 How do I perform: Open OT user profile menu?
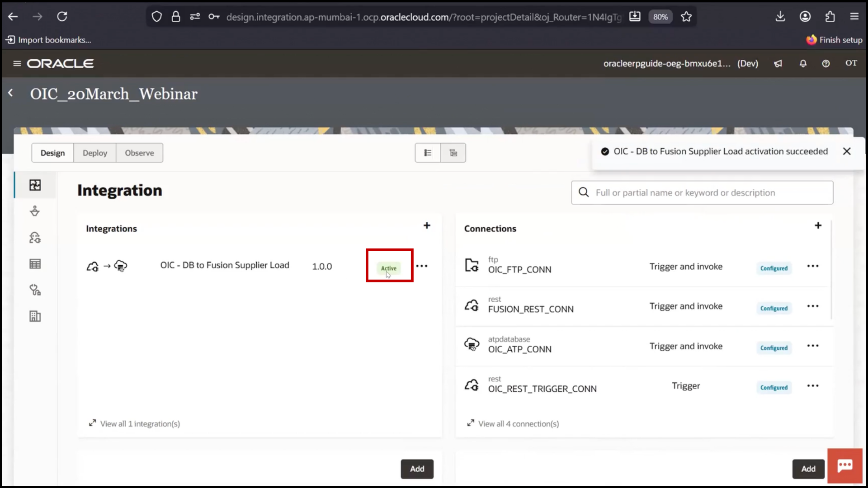[851, 63]
